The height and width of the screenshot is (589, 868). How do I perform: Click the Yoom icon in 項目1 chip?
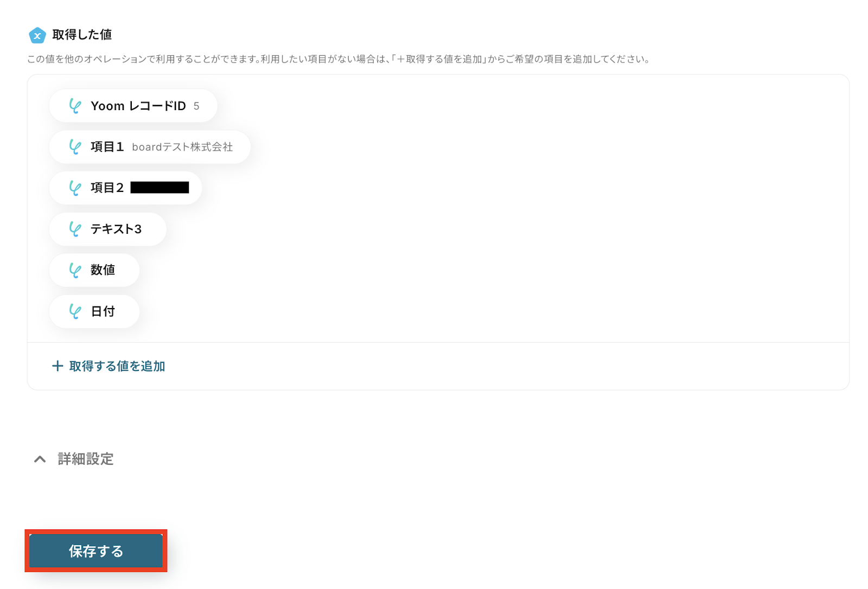tap(75, 147)
